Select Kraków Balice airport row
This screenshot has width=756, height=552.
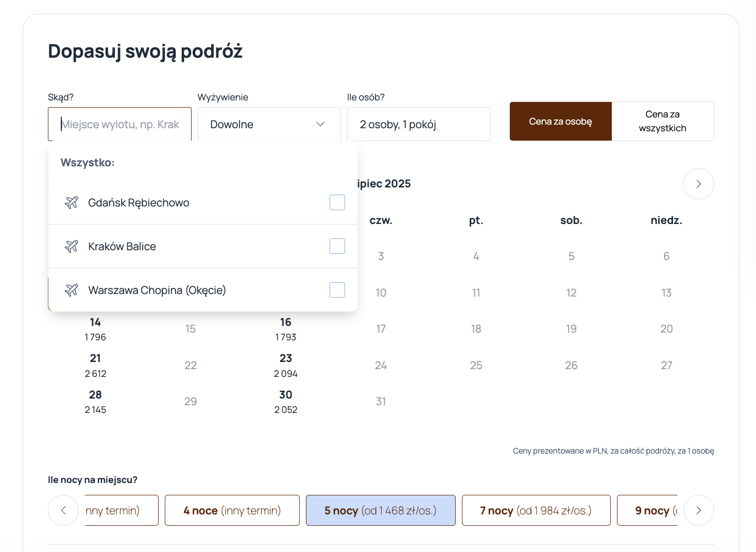point(203,246)
